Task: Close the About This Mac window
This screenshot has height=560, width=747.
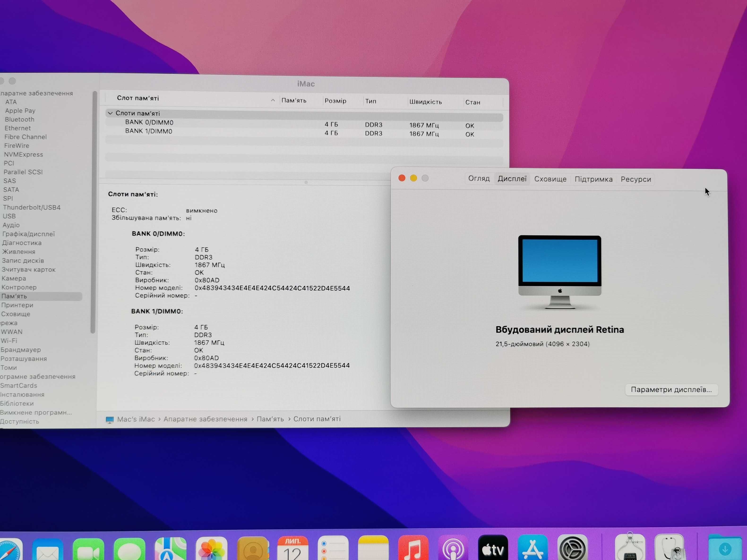Action: click(x=402, y=178)
